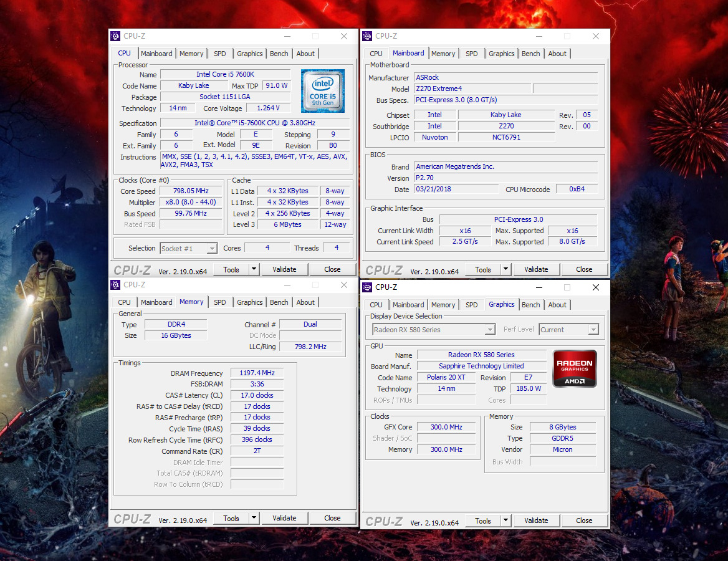Click Close button in the CPU window
Screen dimensions: 728x561
(x=332, y=269)
